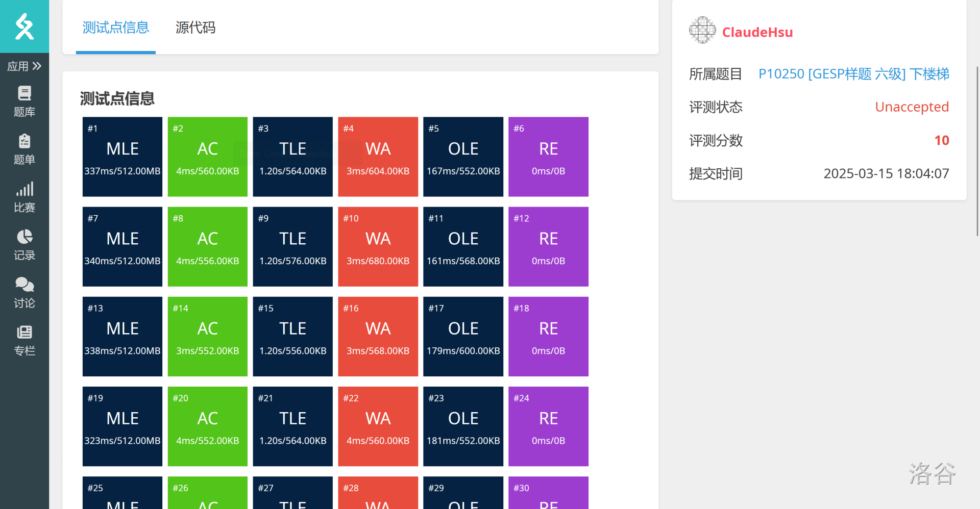The height and width of the screenshot is (509, 980).
Task: Select test case #21 TLE tile
Action: 293,426
